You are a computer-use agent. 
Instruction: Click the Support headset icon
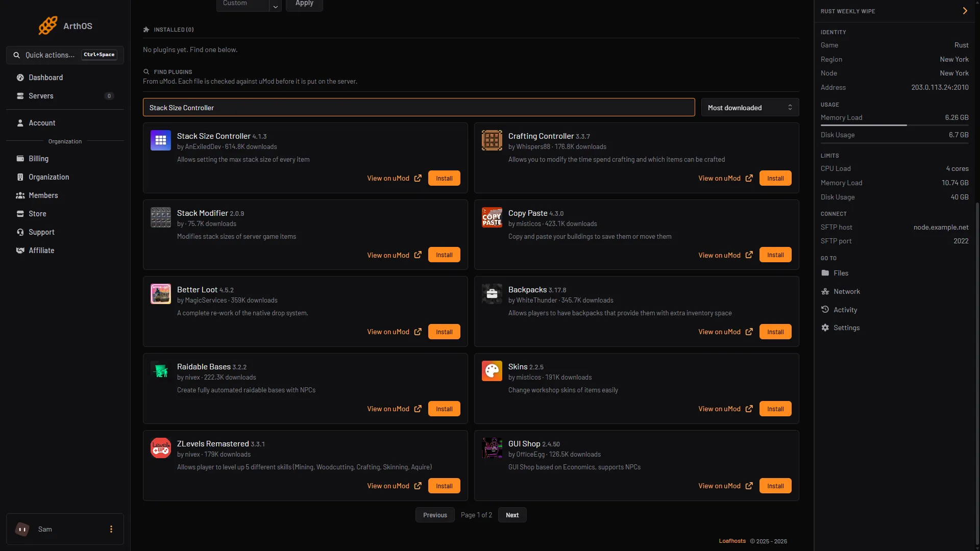[20, 232]
